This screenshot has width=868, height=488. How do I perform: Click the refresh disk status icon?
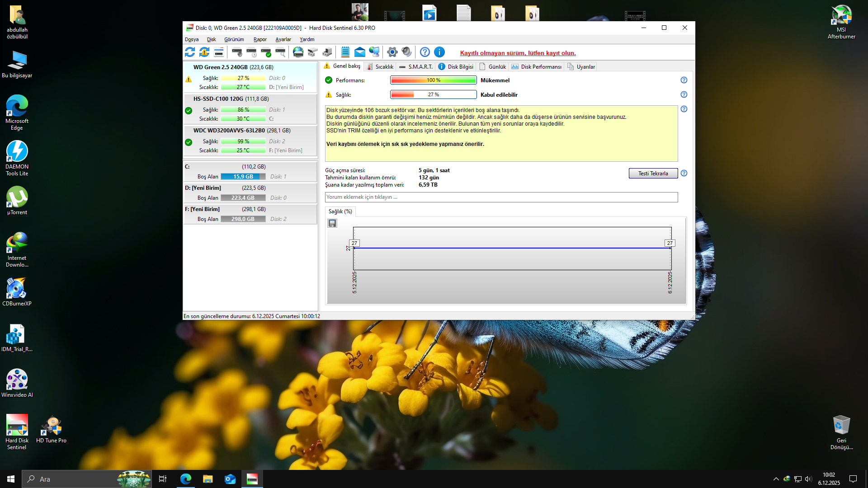click(190, 52)
